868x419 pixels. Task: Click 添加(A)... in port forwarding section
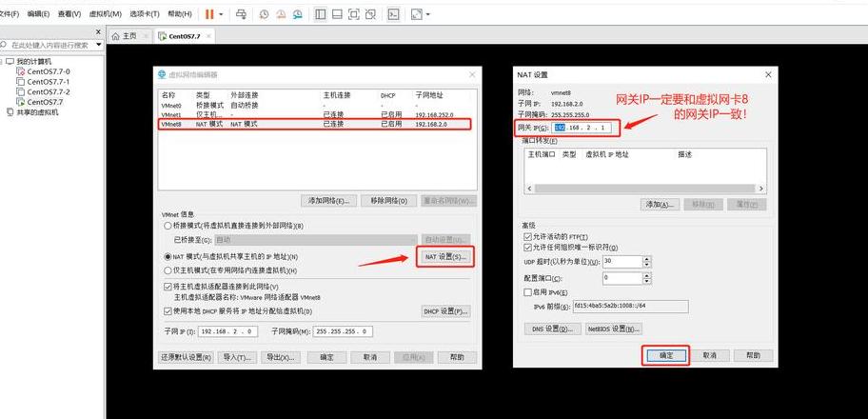660,205
